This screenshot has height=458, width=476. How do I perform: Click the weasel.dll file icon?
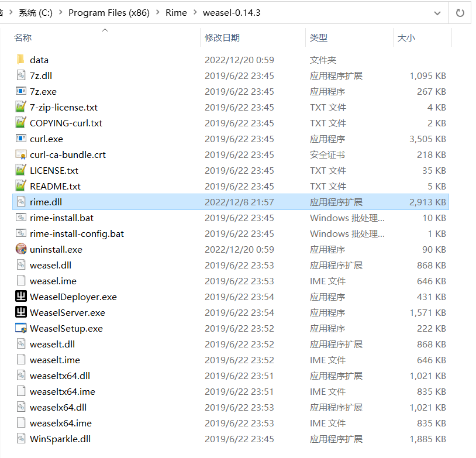(20, 265)
